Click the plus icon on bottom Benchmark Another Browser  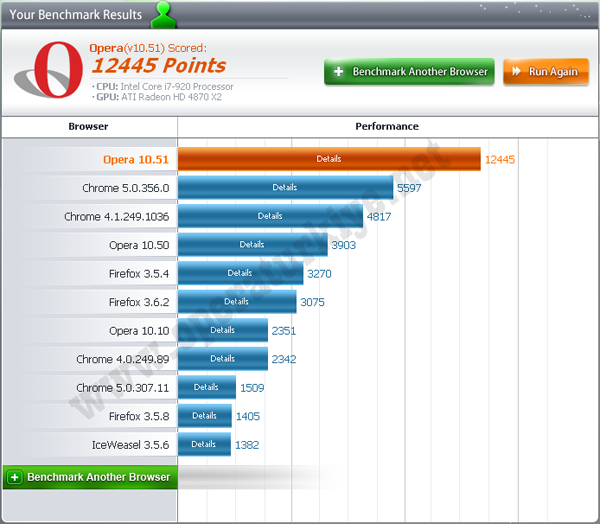[x=15, y=477]
